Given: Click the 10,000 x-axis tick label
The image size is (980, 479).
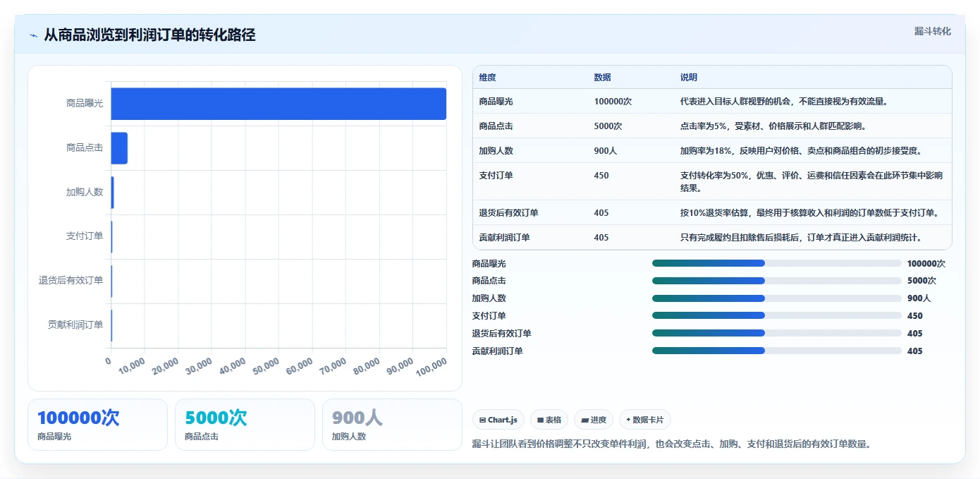Looking at the screenshot, I should coord(132,365).
